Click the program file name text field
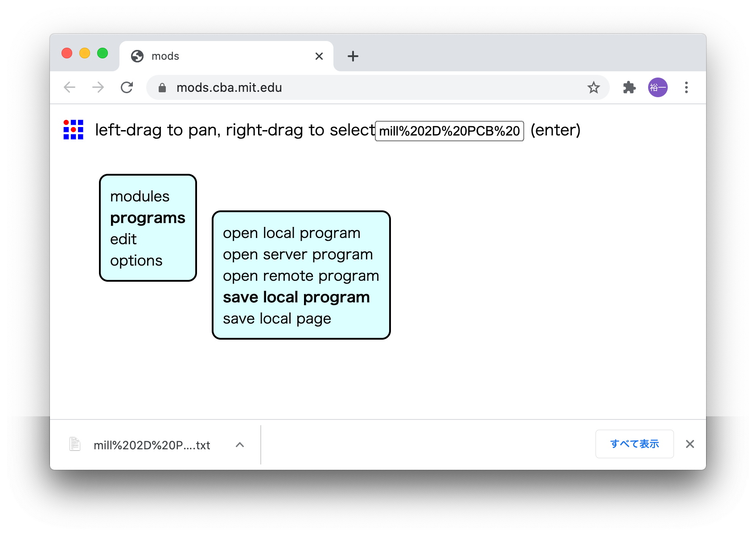The image size is (756, 534). [449, 131]
